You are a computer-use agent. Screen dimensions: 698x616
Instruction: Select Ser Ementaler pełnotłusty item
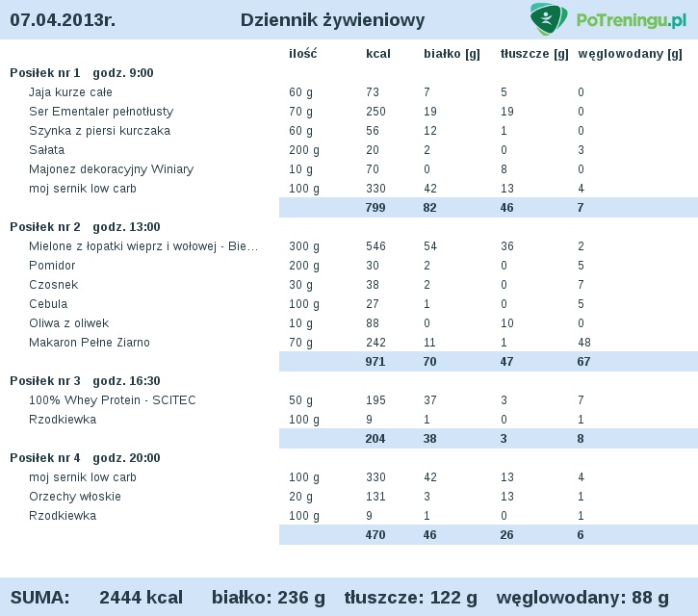click(101, 112)
